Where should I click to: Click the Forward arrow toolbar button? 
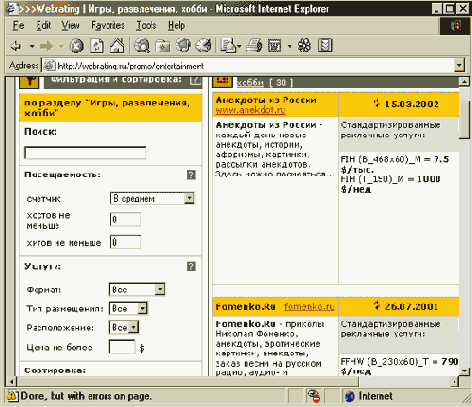[x=47, y=46]
